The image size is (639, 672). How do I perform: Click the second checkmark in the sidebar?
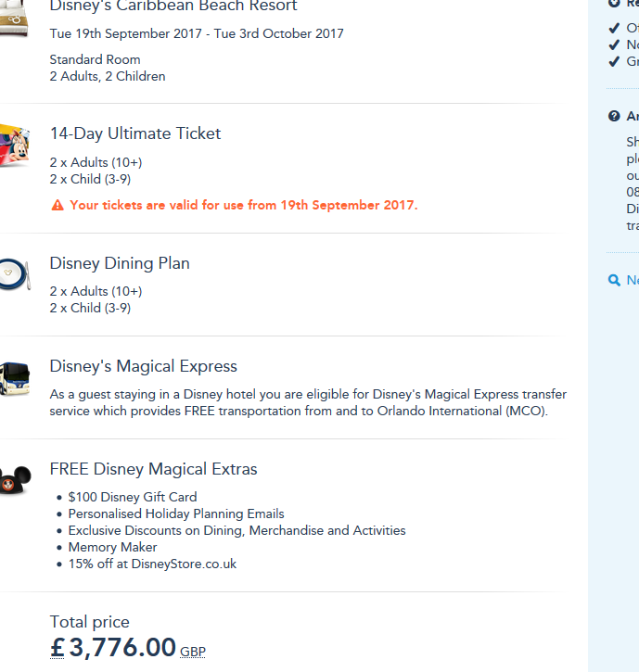614,44
